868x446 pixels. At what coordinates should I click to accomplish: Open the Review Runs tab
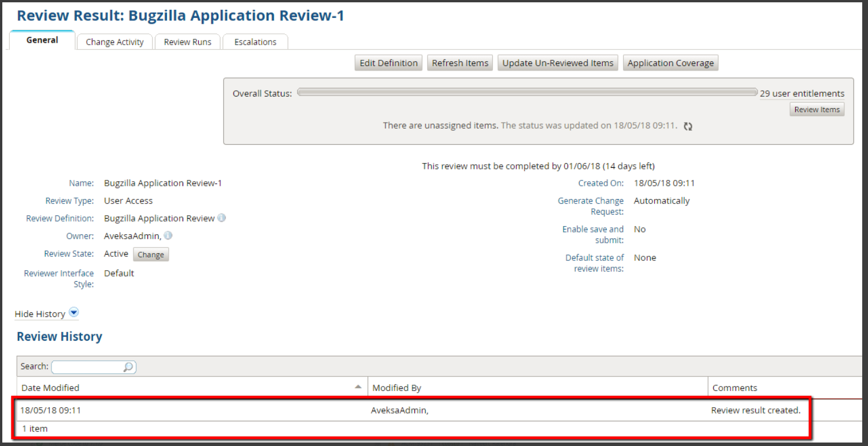tap(187, 42)
